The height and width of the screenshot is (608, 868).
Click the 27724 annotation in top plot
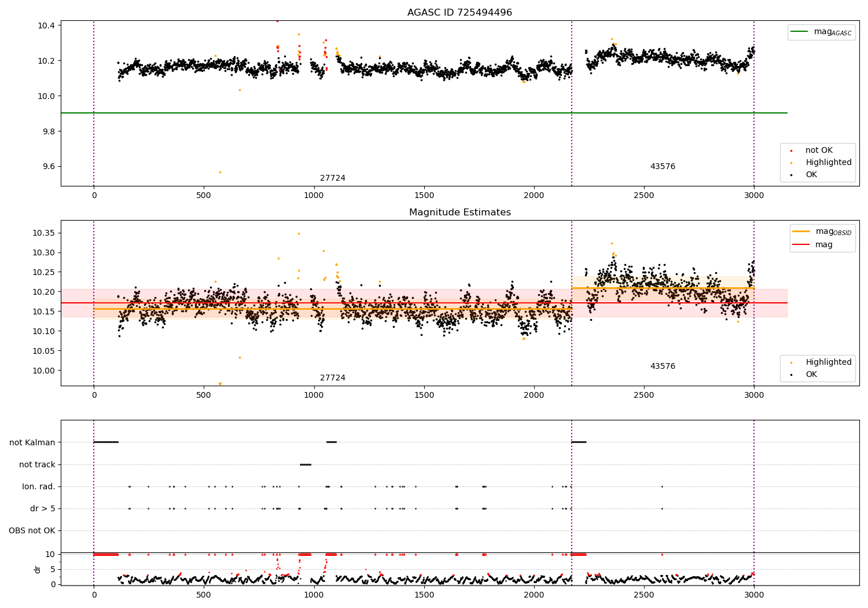point(333,178)
